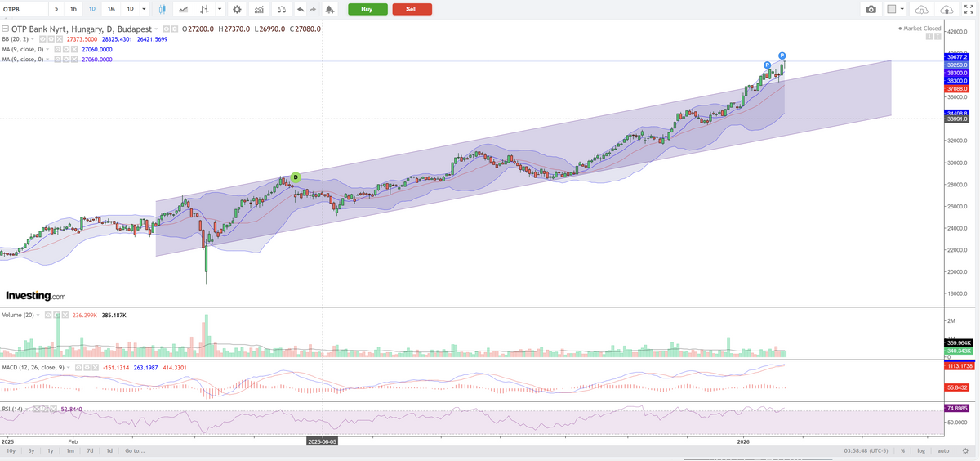Toggle the log scale option
This screenshot has width=980, height=461.
point(921,450)
